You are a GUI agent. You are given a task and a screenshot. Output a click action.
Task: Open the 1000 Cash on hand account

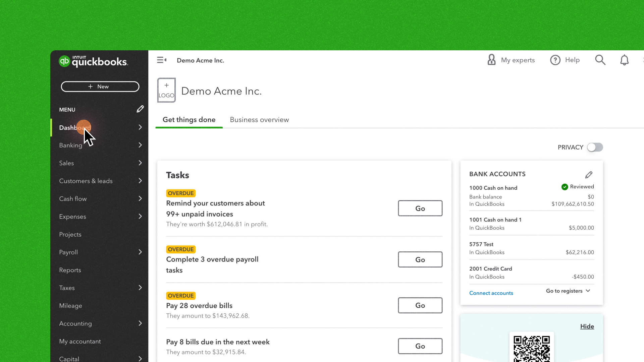pos(493,188)
